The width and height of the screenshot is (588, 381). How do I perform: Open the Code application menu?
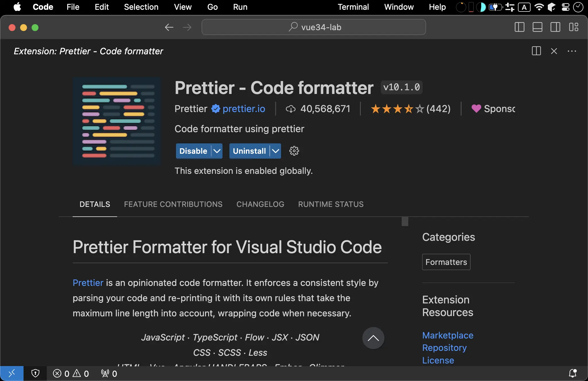43,7
